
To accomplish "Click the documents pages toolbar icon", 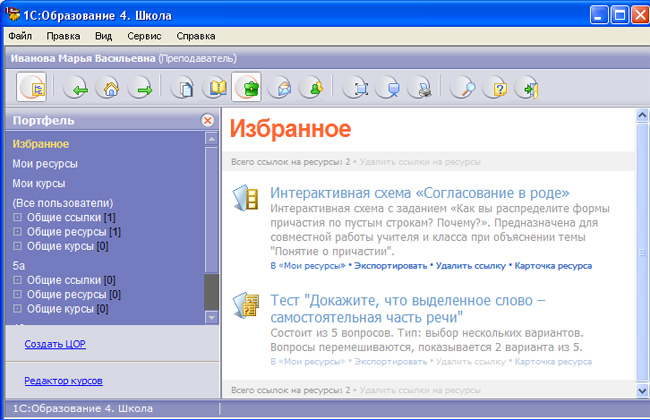I will (184, 88).
